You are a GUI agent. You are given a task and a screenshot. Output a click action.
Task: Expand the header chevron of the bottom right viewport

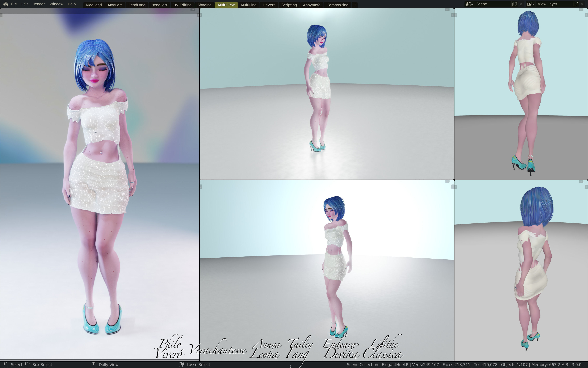coord(581,181)
